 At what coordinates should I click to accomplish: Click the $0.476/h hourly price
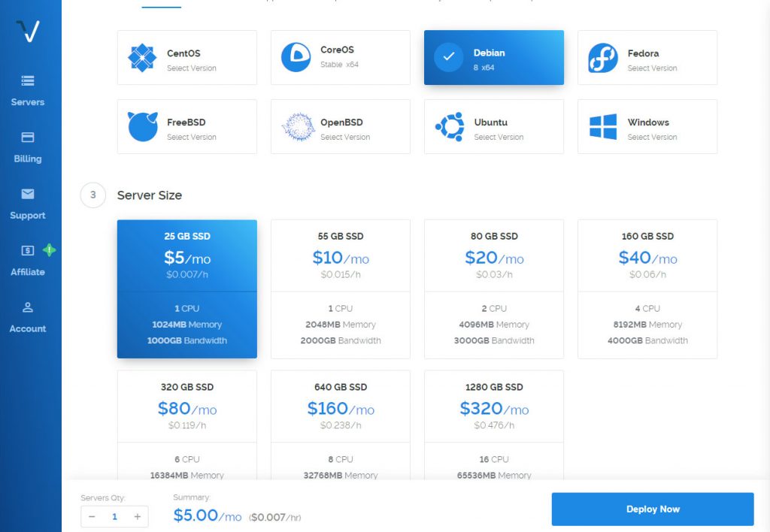point(494,425)
